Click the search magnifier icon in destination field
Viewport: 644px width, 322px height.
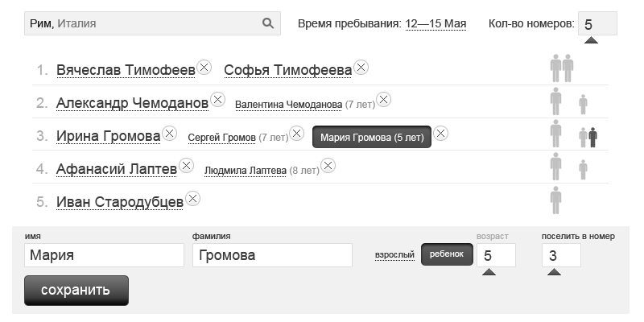(268, 23)
